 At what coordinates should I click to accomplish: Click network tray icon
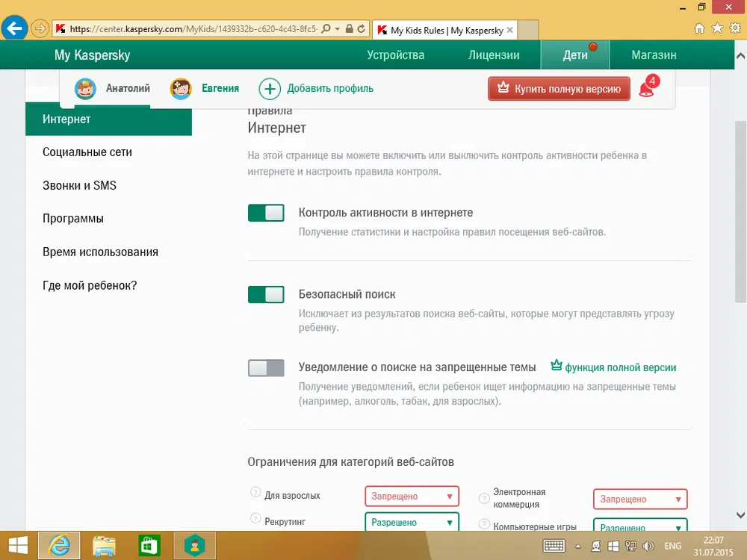[630, 546]
